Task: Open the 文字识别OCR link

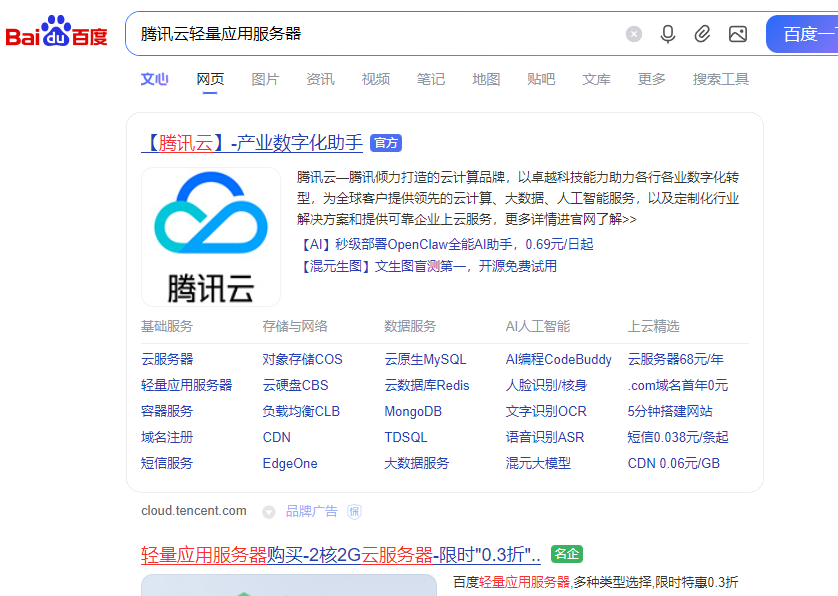Action: pyautogui.click(x=546, y=411)
